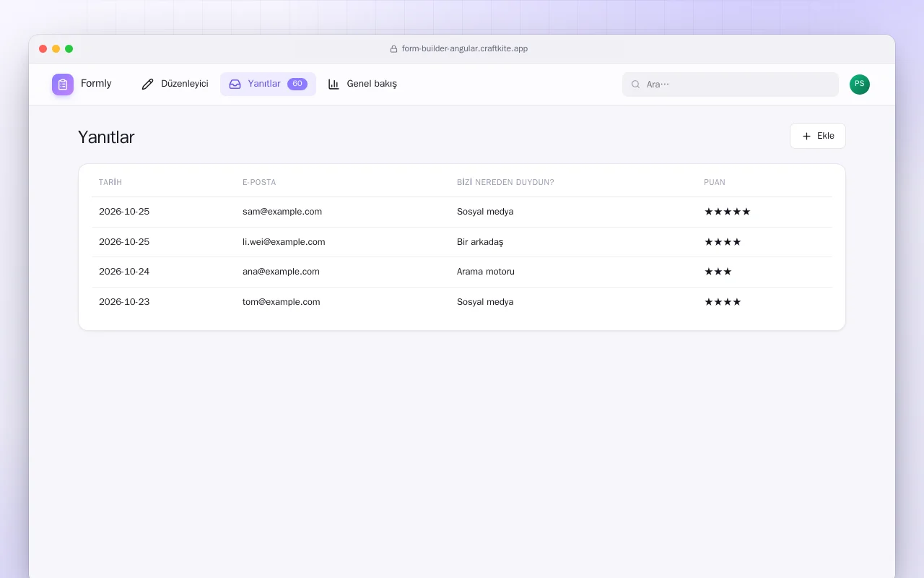This screenshot has width=924, height=578.
Task: Select the li.wei@example.com email cell
Action: 284,242
